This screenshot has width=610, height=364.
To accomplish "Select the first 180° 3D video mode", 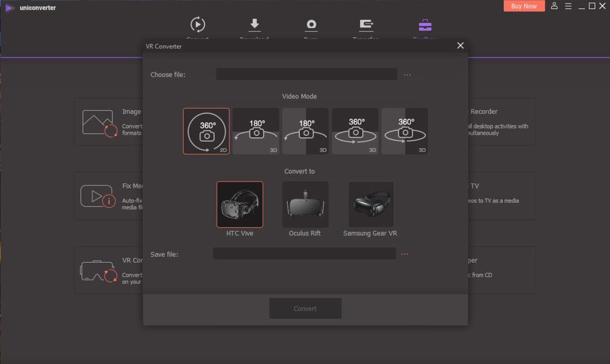I will point(256,131).
